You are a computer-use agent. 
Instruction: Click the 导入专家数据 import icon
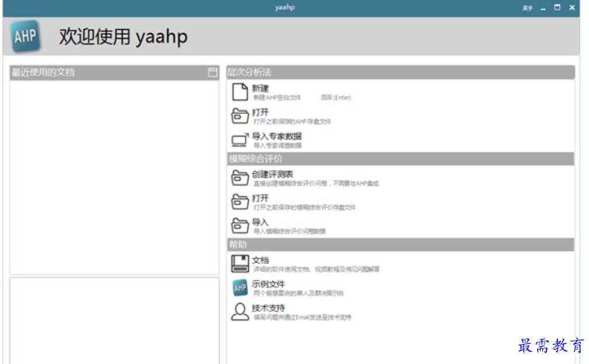click(240, 140)
